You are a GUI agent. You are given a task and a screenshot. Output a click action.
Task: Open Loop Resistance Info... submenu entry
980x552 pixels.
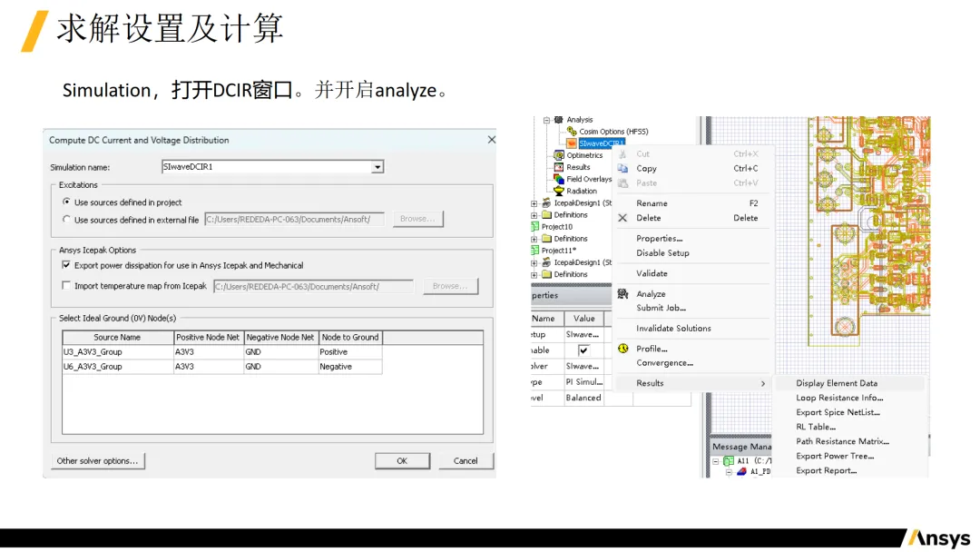839,398
